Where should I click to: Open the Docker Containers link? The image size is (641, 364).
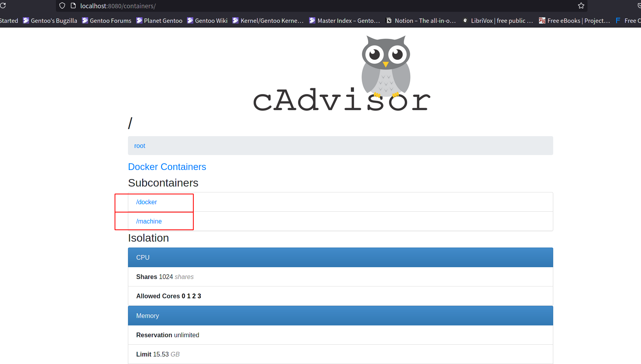point(167,167)
